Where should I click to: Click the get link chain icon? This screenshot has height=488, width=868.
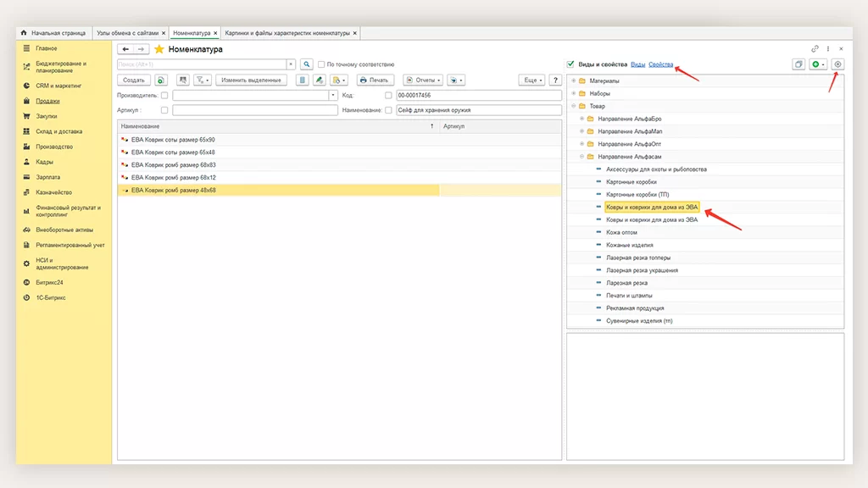tap(815, 49)
